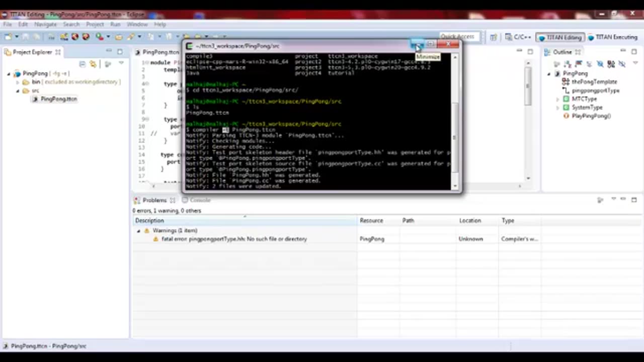This screenshot has width=644, height=362.
Task: Minimize the Project Explorer panel
Action: click(109, 51)
